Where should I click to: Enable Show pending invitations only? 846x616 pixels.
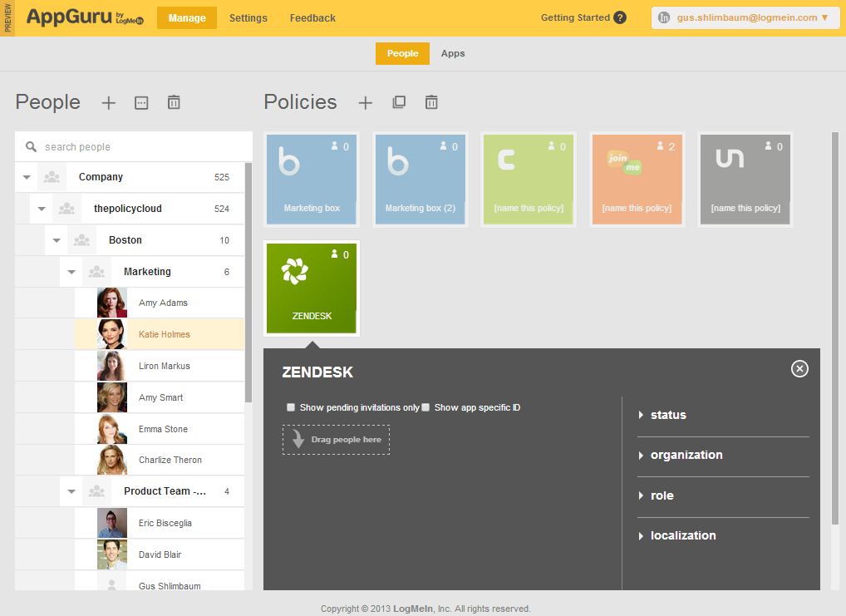(291, 407)
